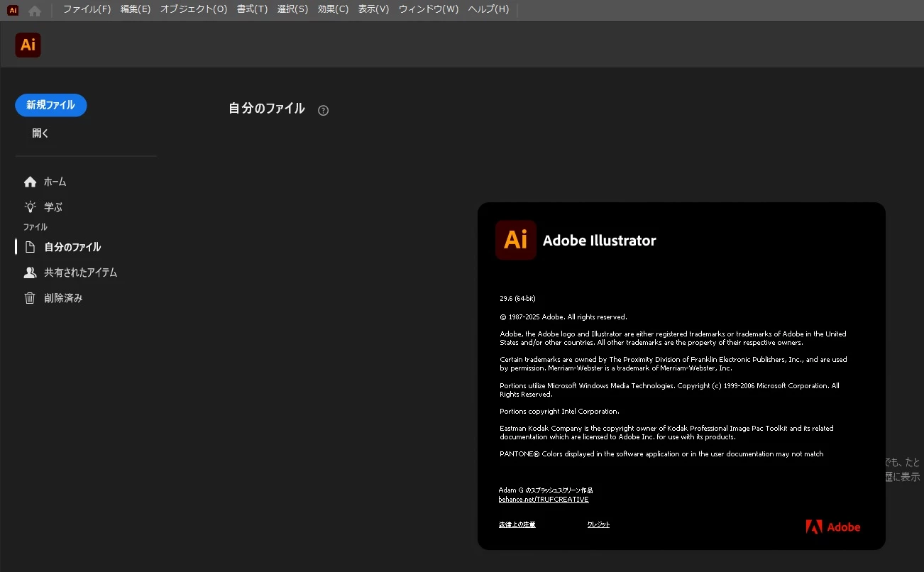
Task: Click the Adam G のスプラッシュスクリーン作品 text
Action: pos(546,490)
